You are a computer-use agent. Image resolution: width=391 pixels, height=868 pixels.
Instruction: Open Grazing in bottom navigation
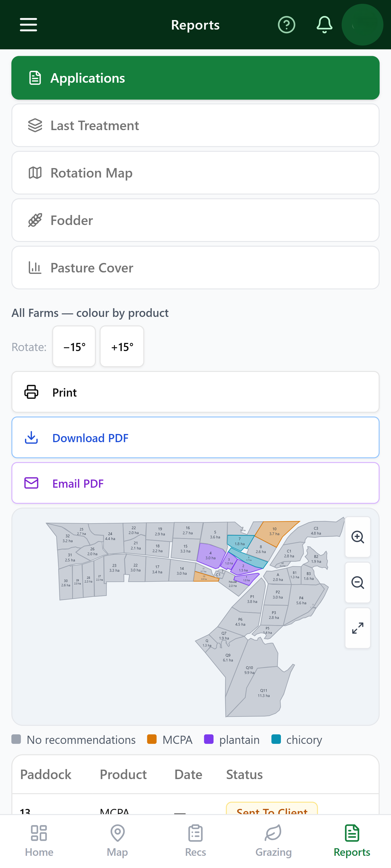[274, 841]
